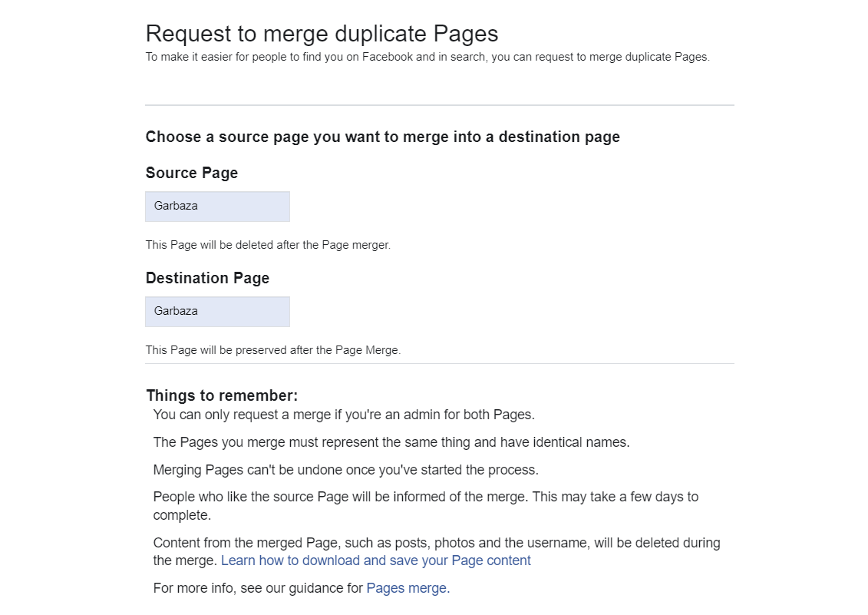The image size is (868, 615).
Task: Click the reminder about people being informed
Action: click(x=425, y=497)
